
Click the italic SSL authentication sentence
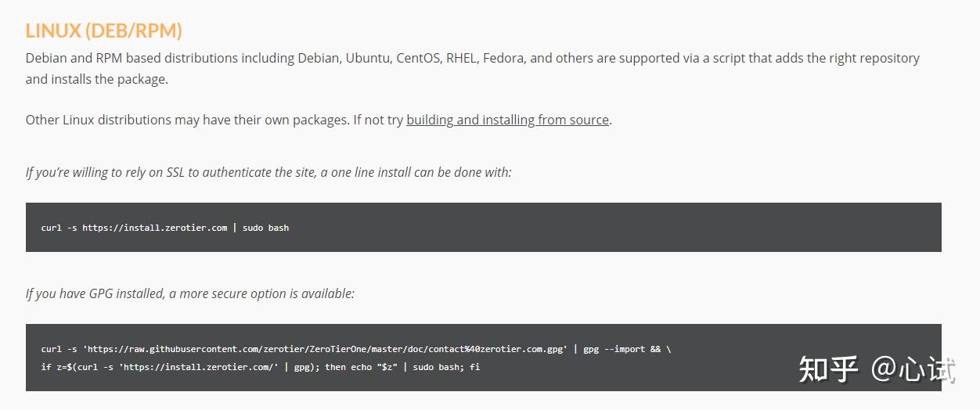coord(268,172)
